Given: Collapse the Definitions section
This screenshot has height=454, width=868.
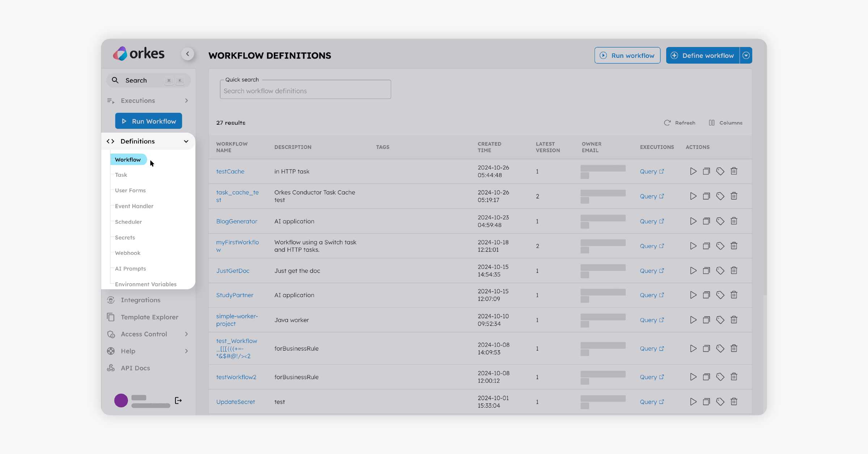Looking at the screenshot, I should (148, 141).
